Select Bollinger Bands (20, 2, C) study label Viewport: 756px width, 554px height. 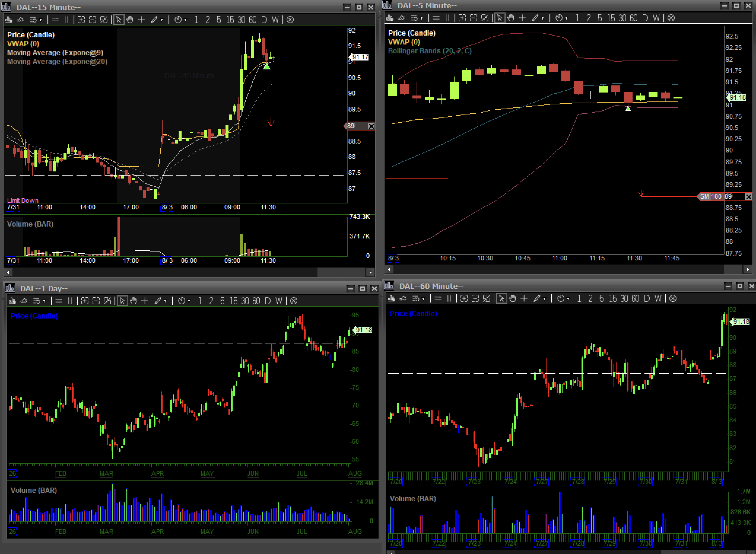(430, 51)
